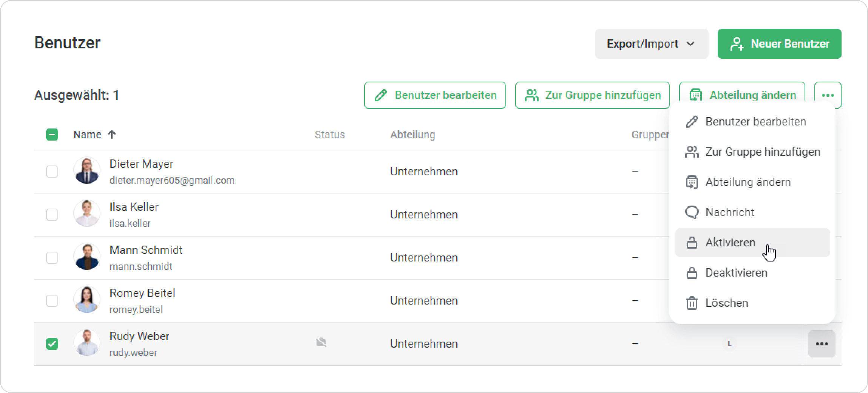Click the Zur Gruppe hinzufügen toolbar button

click(x=592, y=95)
